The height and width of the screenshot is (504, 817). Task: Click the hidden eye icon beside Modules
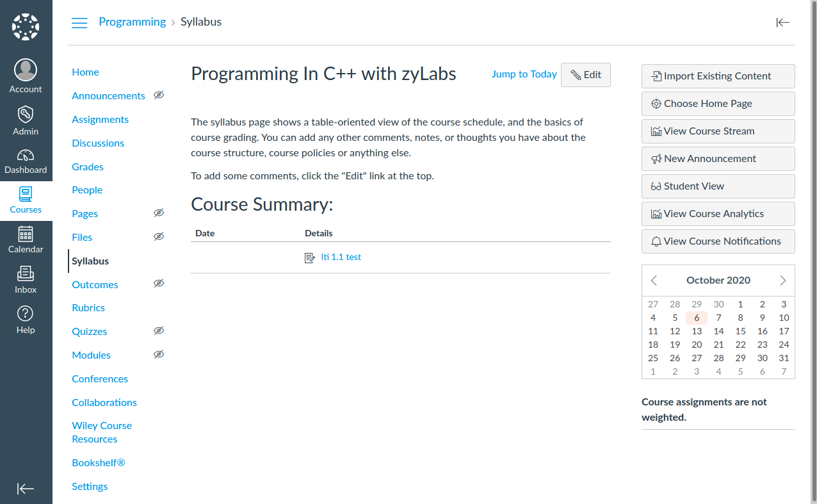pos(159,355)
